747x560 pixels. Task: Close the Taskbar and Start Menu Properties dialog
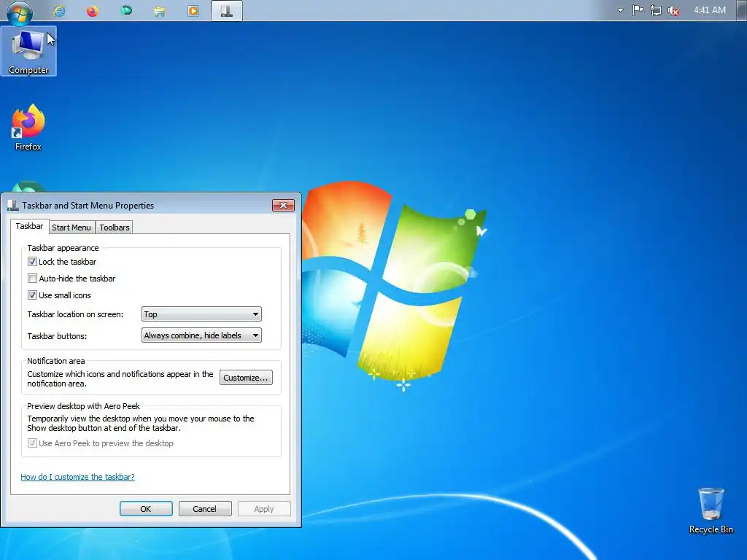tap(283, 205)
